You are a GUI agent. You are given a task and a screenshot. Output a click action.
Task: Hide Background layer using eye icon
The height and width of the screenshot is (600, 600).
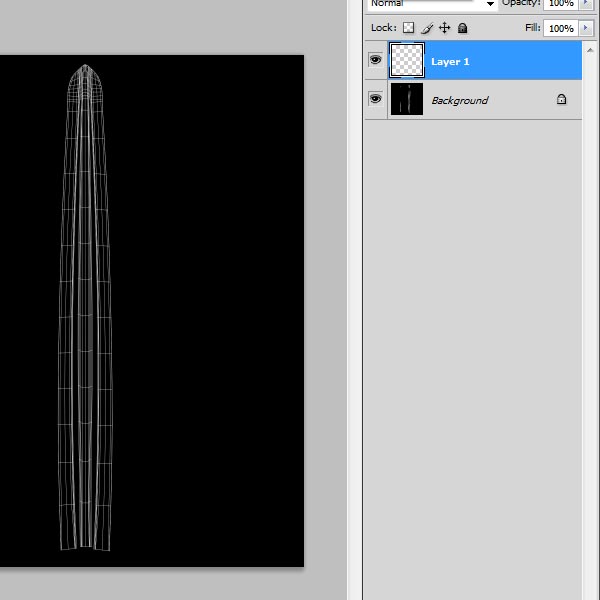click(375, 99)
